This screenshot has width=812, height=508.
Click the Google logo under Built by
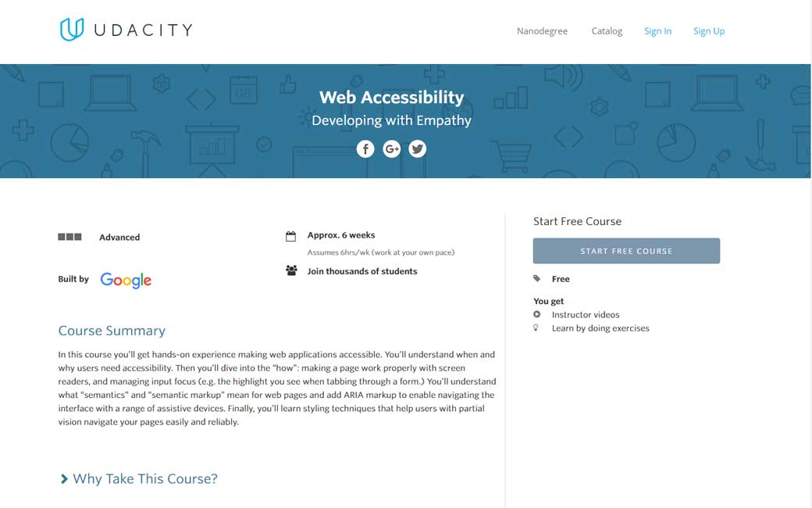click(x=126, y=281)
